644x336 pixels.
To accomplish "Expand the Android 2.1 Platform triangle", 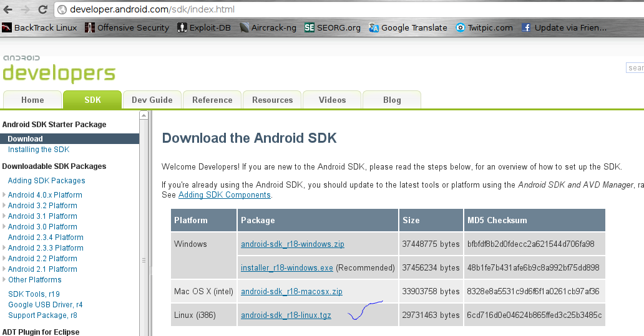I will (x=4, y=269).
